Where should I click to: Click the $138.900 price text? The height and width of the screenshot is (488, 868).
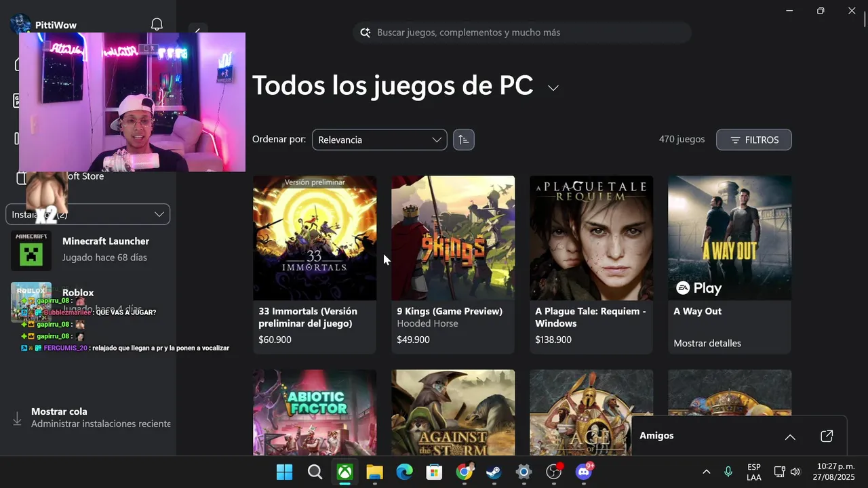click(553, 340)
